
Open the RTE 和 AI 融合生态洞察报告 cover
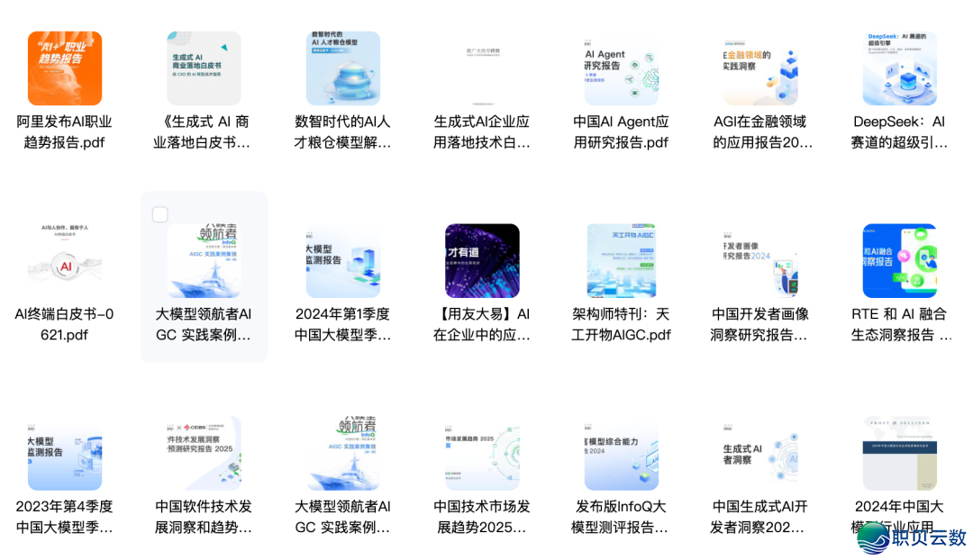(x=899, y=260)
